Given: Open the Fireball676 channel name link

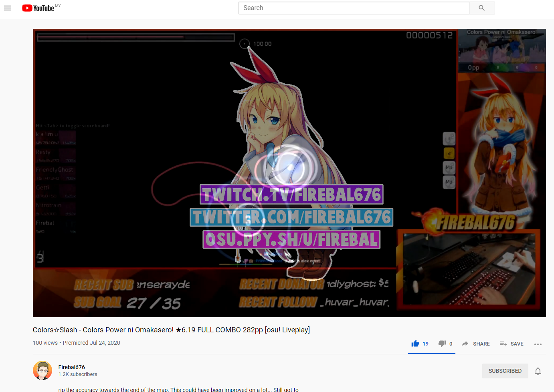Looking at the screenshot, I should tap(72, 367).
